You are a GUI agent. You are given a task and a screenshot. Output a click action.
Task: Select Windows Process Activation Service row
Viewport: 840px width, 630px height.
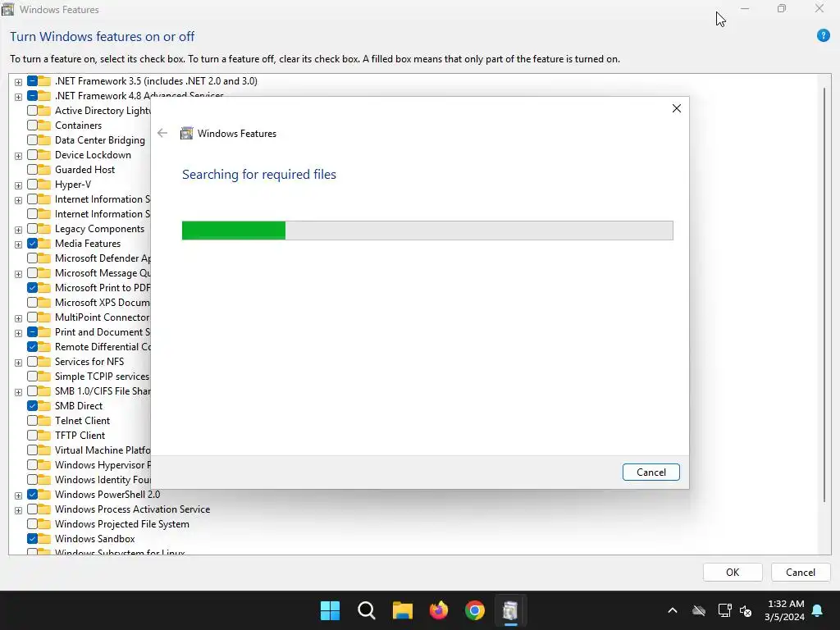tap(132, 509)
